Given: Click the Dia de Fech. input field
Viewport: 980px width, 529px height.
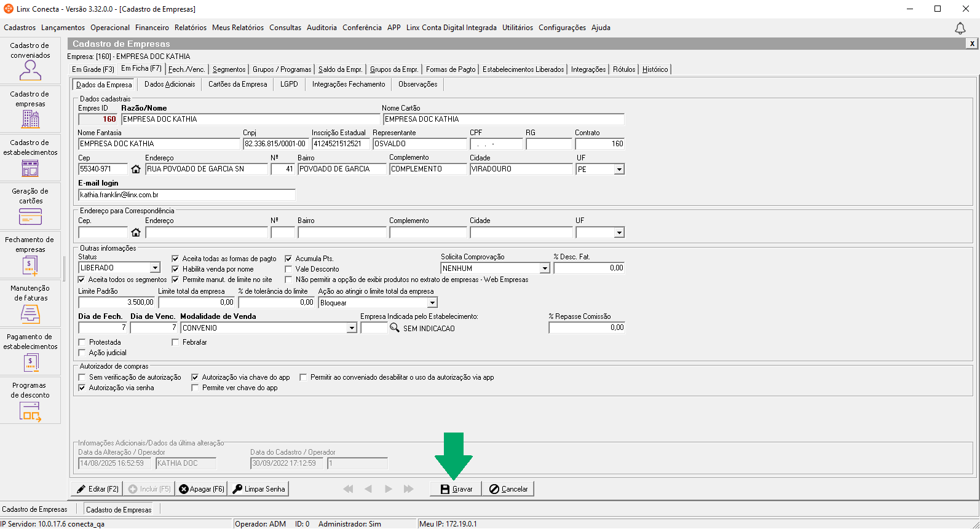Looking at the screenshot, I should point(103,327).
